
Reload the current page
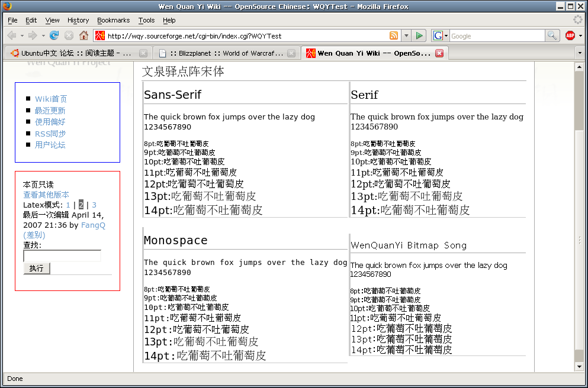(x=54, y=35)
